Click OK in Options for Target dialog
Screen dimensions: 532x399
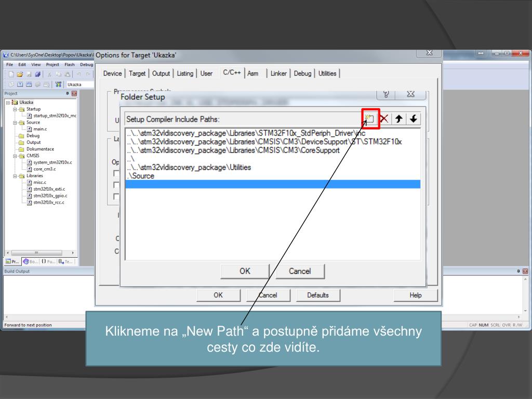(x=218, y=295)
